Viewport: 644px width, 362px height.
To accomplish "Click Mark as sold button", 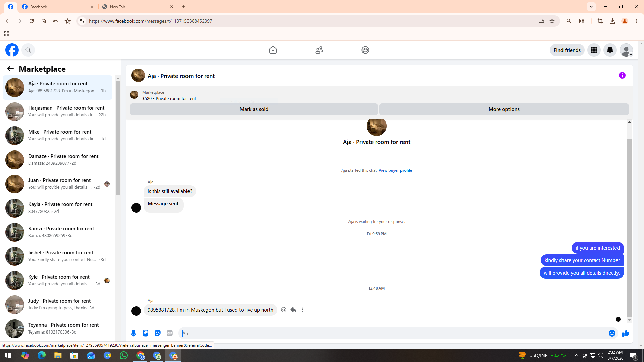I will pyautogui.click(x=254, y=109).
